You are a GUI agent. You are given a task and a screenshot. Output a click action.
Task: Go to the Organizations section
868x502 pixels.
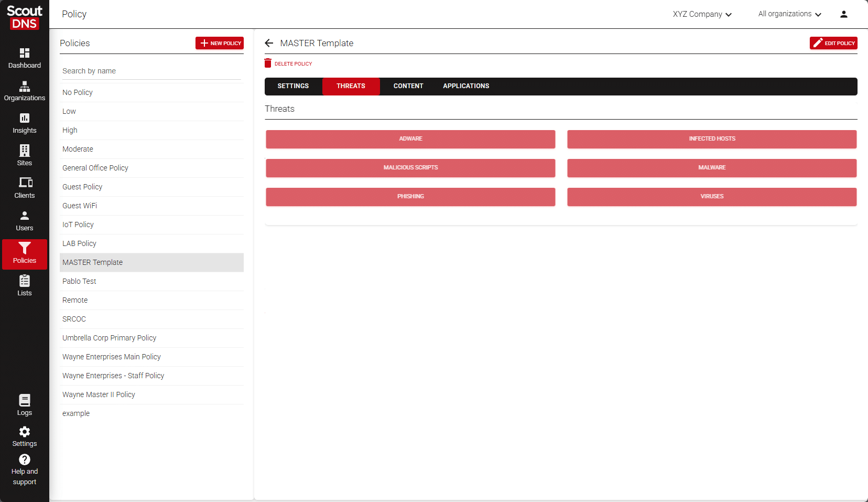[25, 91]
